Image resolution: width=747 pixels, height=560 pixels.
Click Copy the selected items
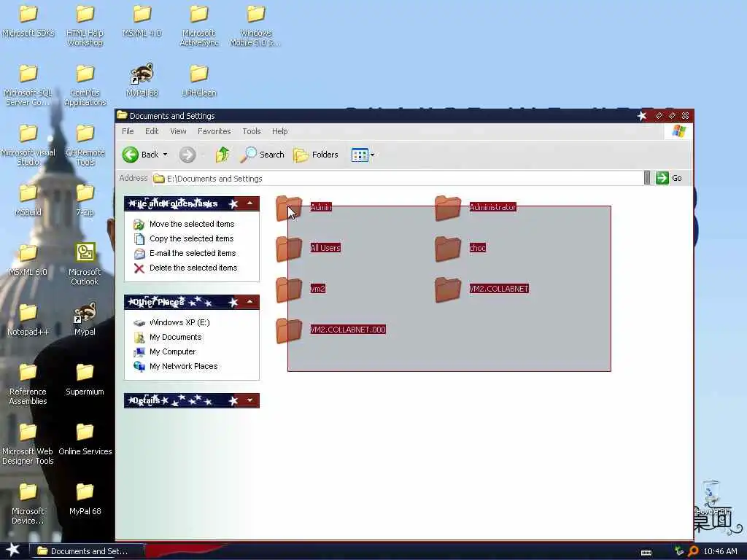coord(192,238)
